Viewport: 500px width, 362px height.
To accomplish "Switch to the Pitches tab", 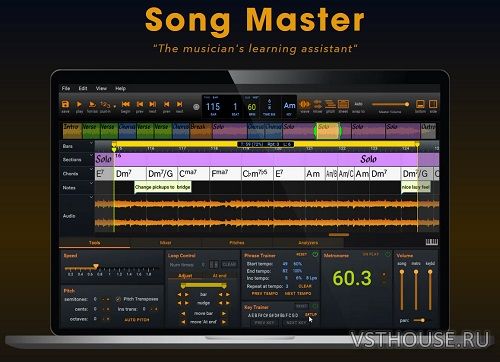I will pyautogui.click(x=237, y=243).
